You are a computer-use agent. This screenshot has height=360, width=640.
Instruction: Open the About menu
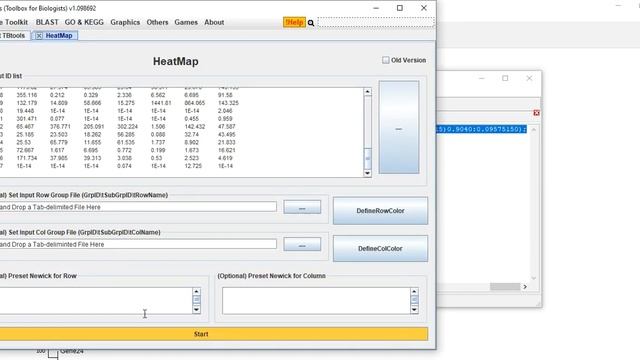(214, 22)
